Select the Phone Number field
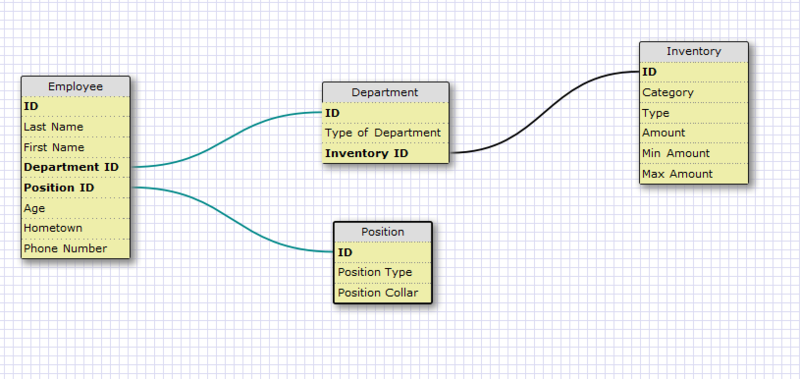800x379 pixels. [76, 248]
